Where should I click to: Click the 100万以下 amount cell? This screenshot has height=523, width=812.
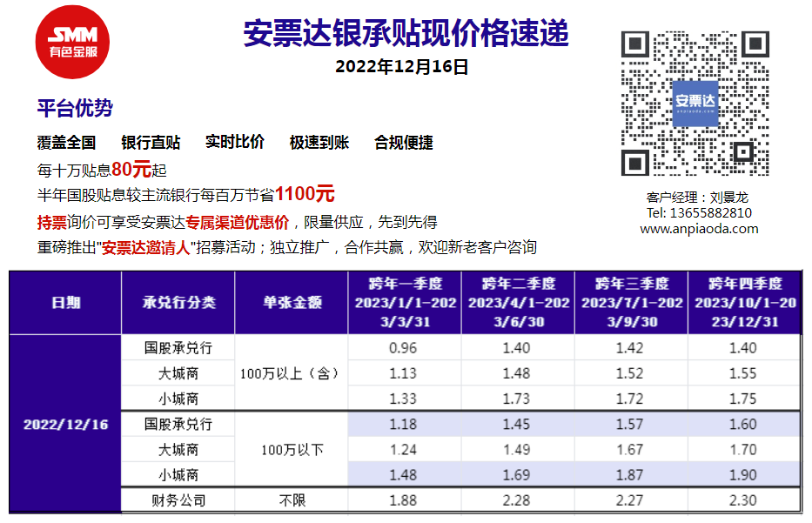[x=292, y=450]
